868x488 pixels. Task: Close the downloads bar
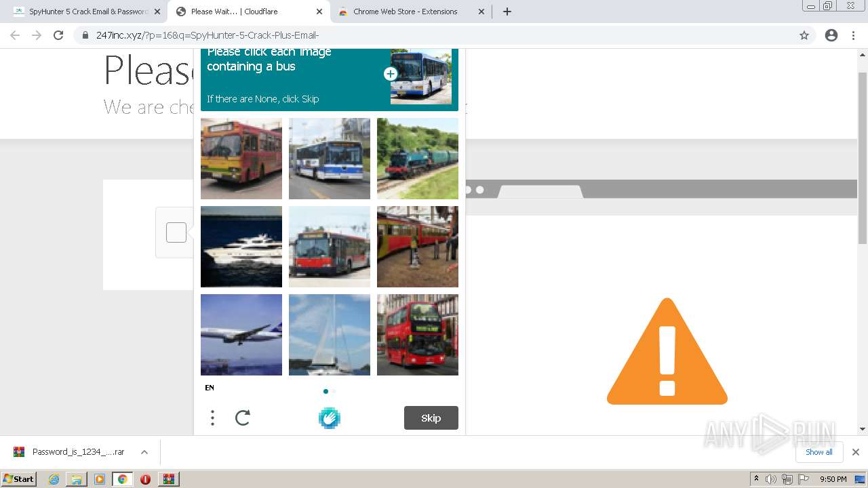tap(855, 452)
